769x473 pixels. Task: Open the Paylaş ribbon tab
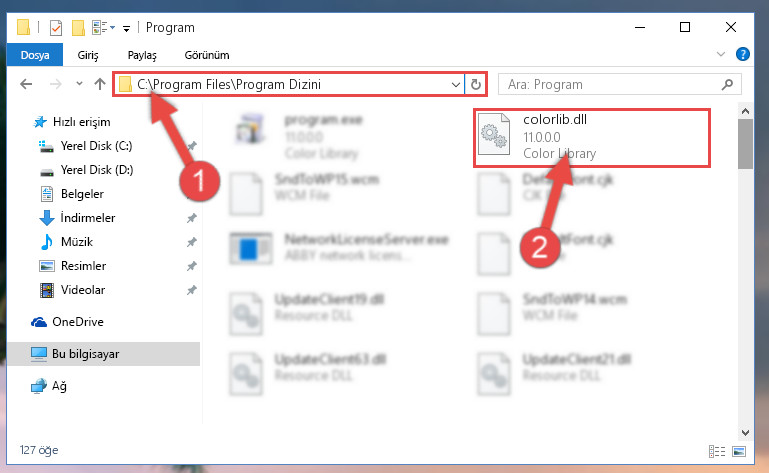[142, 55]
